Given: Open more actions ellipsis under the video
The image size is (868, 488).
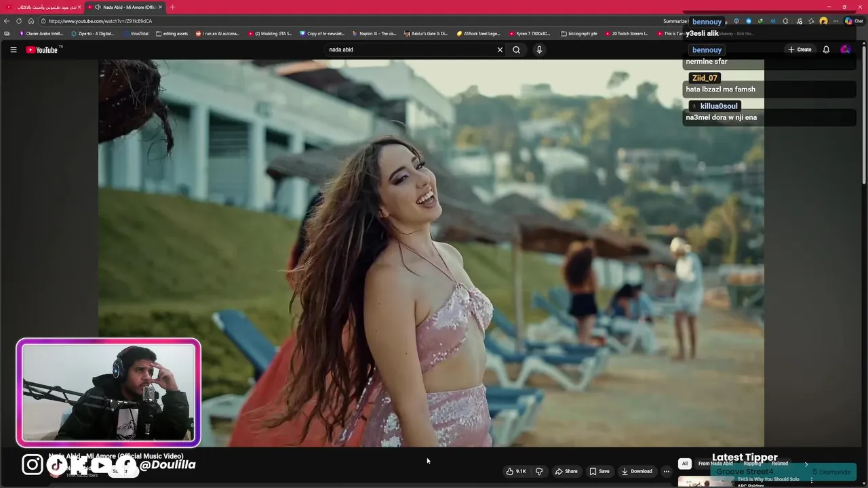Looking at the screenshot, I should click(x=667, y=471).
